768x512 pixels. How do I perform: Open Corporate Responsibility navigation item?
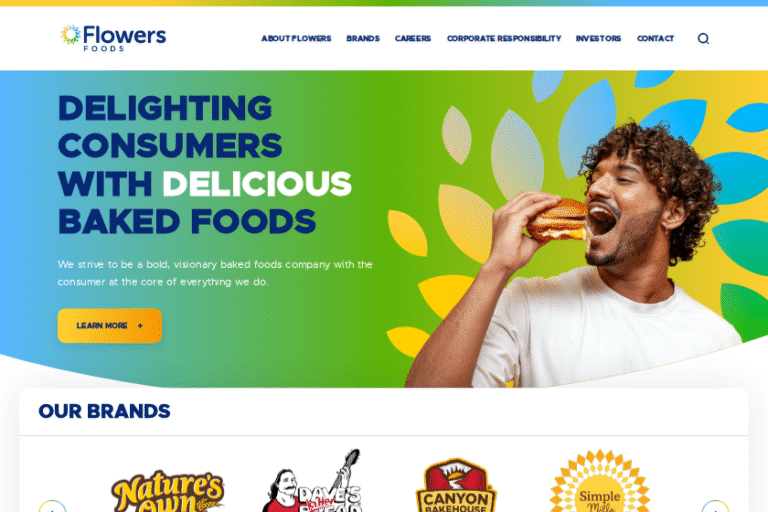(x=504, y=38)
